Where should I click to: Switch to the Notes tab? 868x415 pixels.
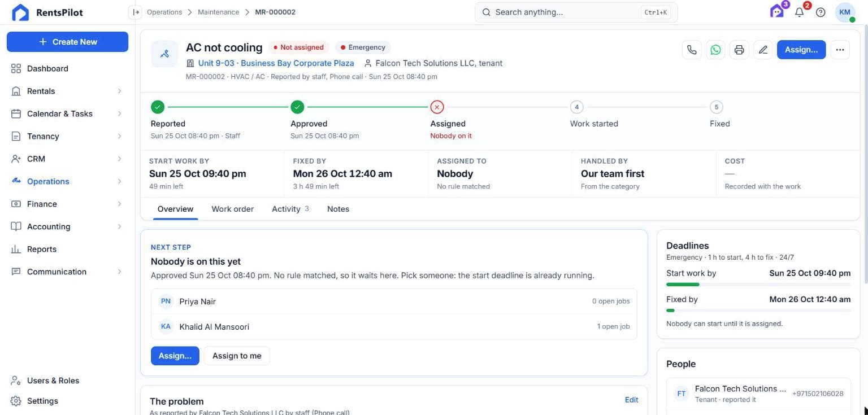[x=338, y=209]
